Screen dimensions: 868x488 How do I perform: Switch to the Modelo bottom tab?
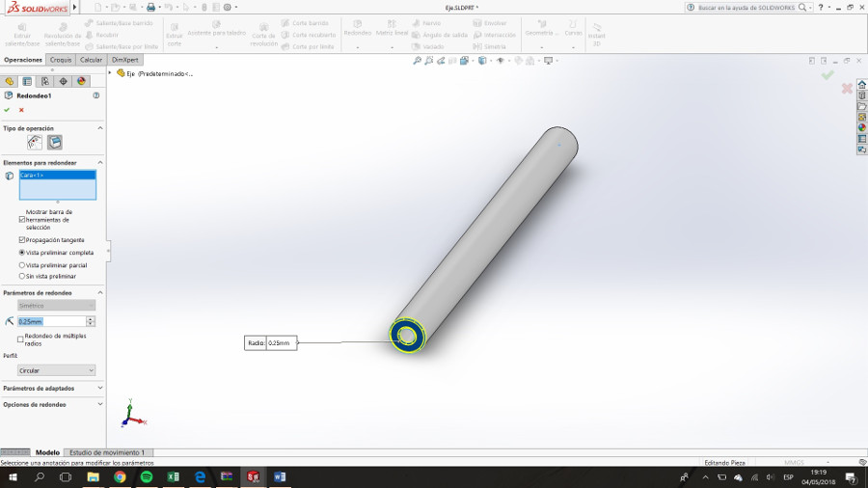(47, 452)
